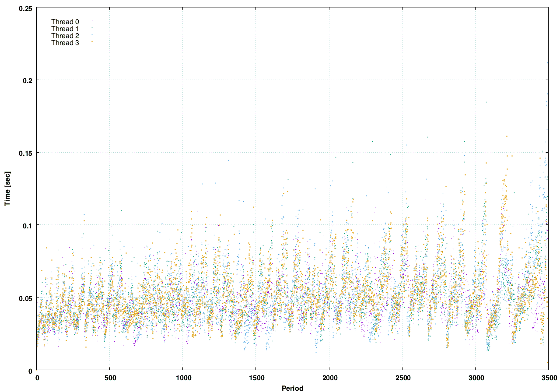560x392 pixels.
Task: Click the Time [sec] axis title
Action: pyautogui.click(x=7, y=189)
